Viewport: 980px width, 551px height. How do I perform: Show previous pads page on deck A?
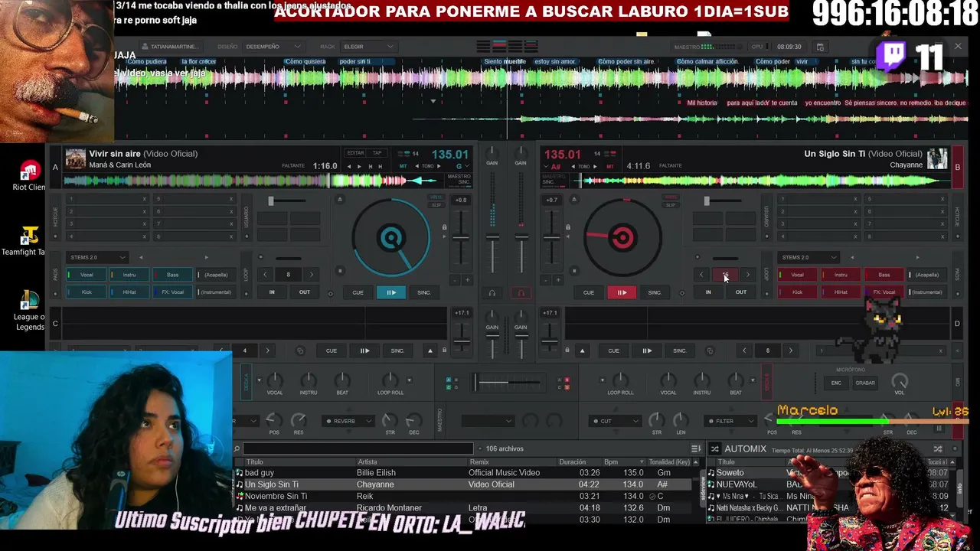point(140,257)
